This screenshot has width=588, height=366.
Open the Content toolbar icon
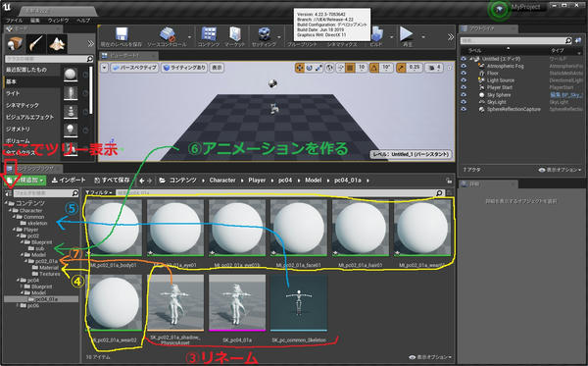coord(209,36)
